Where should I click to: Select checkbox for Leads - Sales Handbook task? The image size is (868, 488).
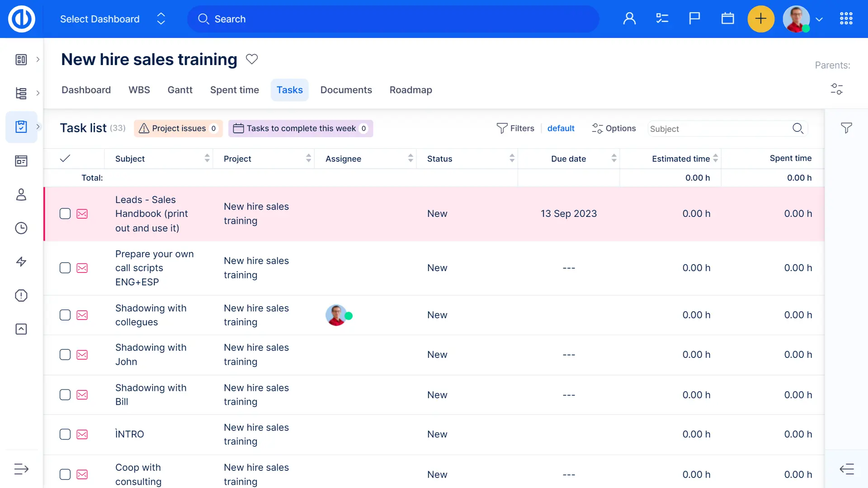click(65, 214)
